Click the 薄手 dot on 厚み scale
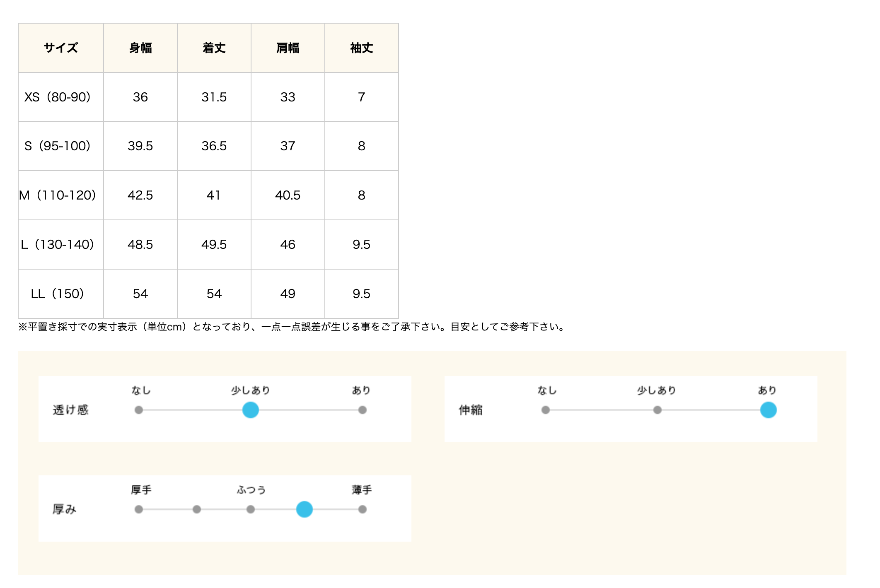Image resolution: width=880 pixels, height=588 pixels. coord(363,509)
